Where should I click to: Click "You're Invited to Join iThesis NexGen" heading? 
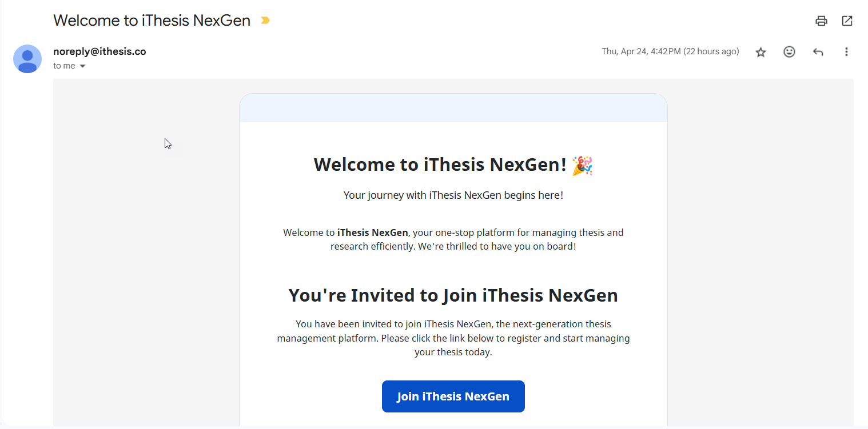tap(453, 295)
